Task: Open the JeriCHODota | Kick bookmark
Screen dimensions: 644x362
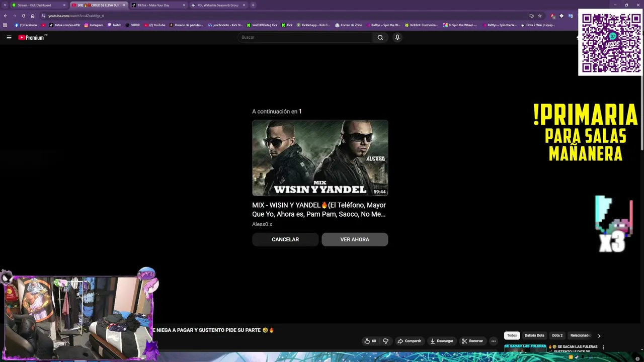Action: tap(262, 25)
